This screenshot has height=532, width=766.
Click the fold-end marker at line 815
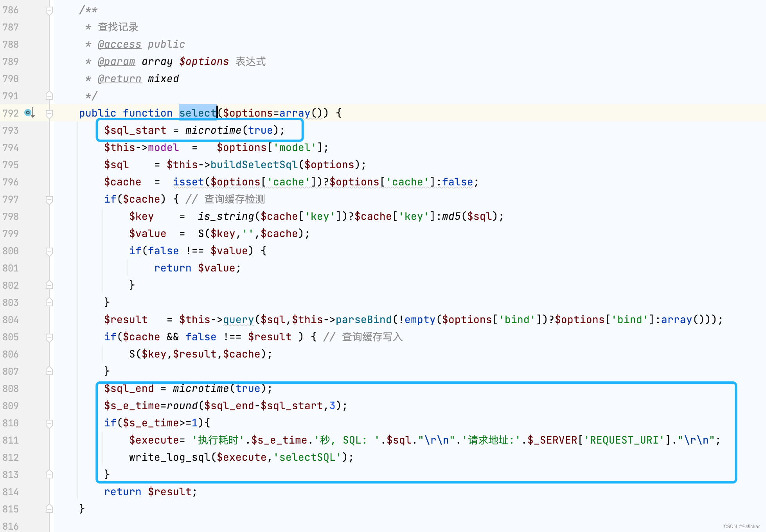point(49,509)
